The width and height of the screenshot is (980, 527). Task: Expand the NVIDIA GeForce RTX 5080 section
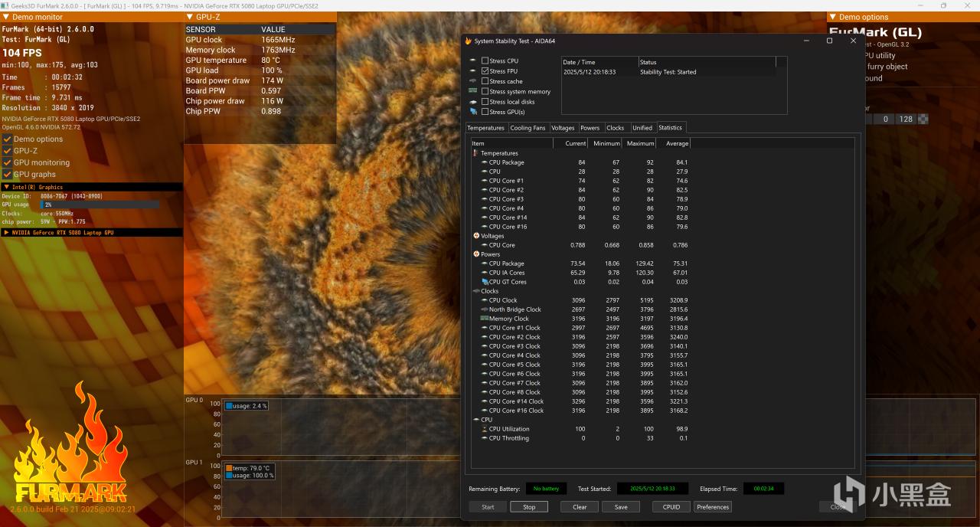point(7,232)
